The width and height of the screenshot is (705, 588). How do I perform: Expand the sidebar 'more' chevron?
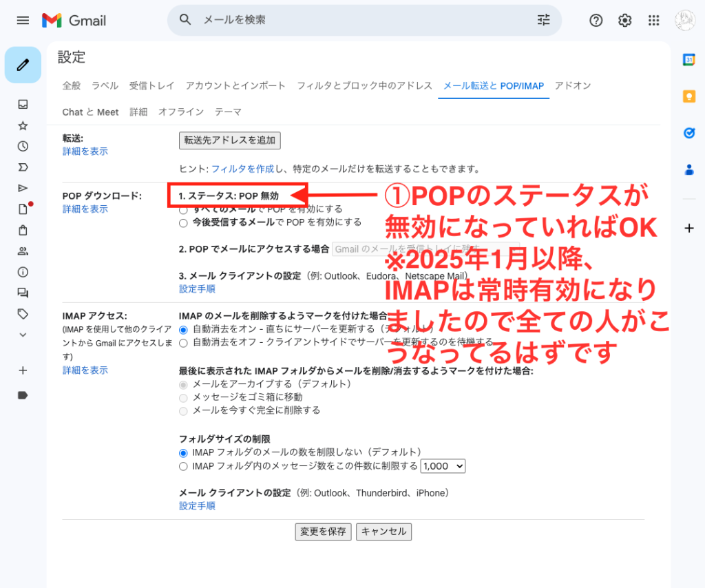pyautogui.click(x=23, y=335)
